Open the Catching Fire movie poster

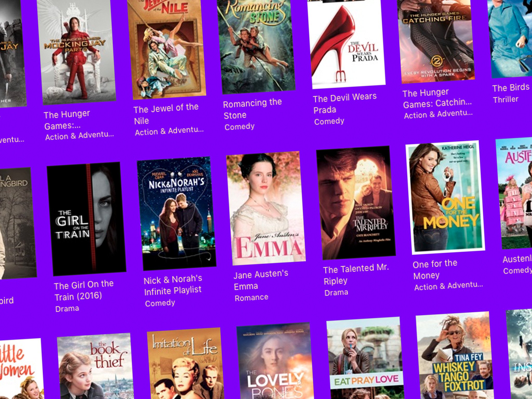436,40
